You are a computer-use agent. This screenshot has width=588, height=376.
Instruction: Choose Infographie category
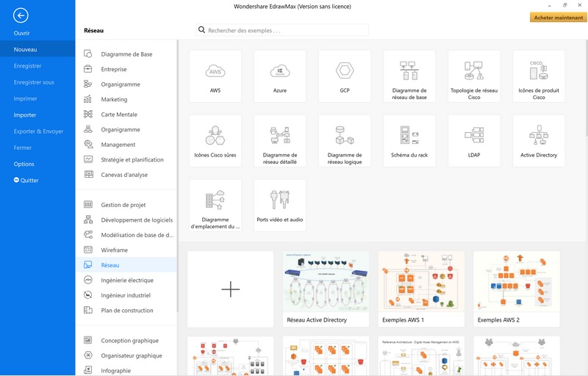coord(126,370)
